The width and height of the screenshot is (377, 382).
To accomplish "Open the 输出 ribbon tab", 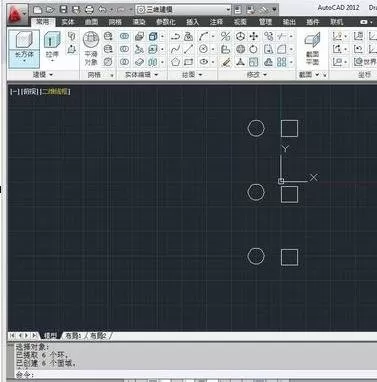I will (289, 22).
